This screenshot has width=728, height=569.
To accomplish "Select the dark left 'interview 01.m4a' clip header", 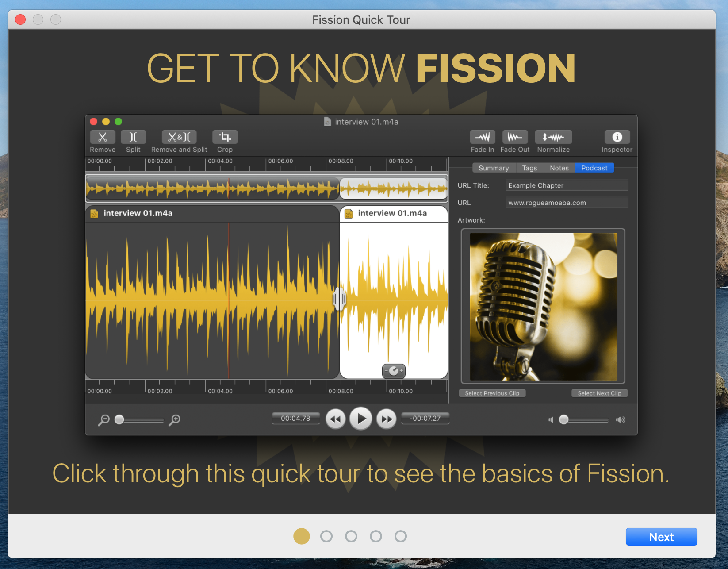I will click(x=212, y=213).
